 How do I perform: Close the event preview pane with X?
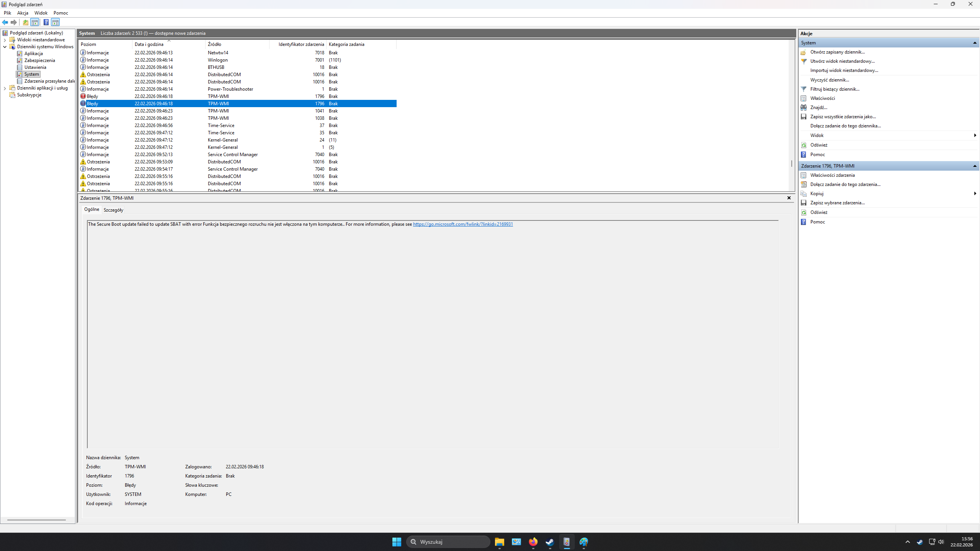pos(789,198)
